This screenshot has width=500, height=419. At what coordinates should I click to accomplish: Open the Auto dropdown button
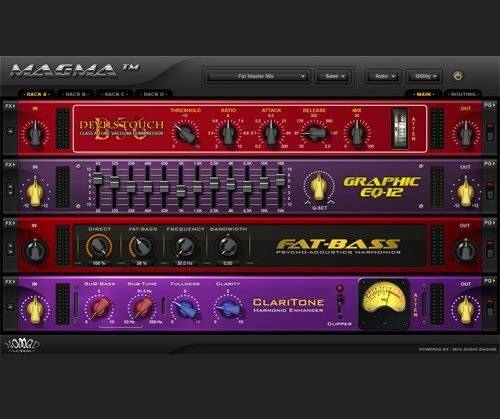tap(383, 76)
